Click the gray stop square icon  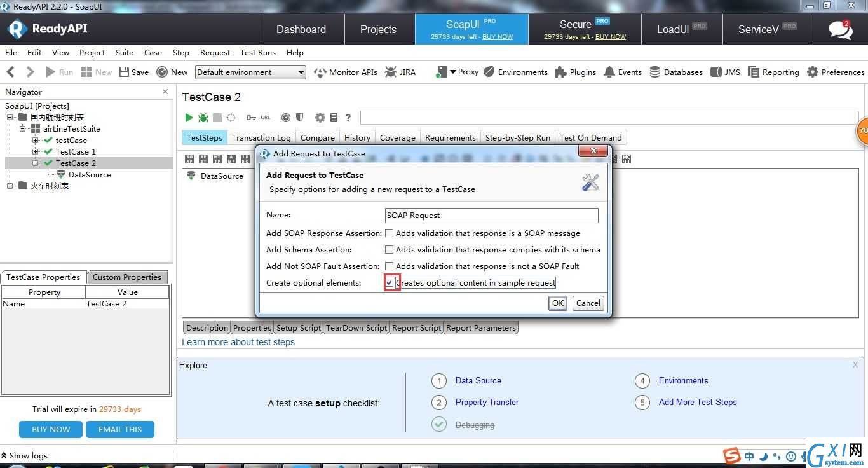[x=217, y=118]
